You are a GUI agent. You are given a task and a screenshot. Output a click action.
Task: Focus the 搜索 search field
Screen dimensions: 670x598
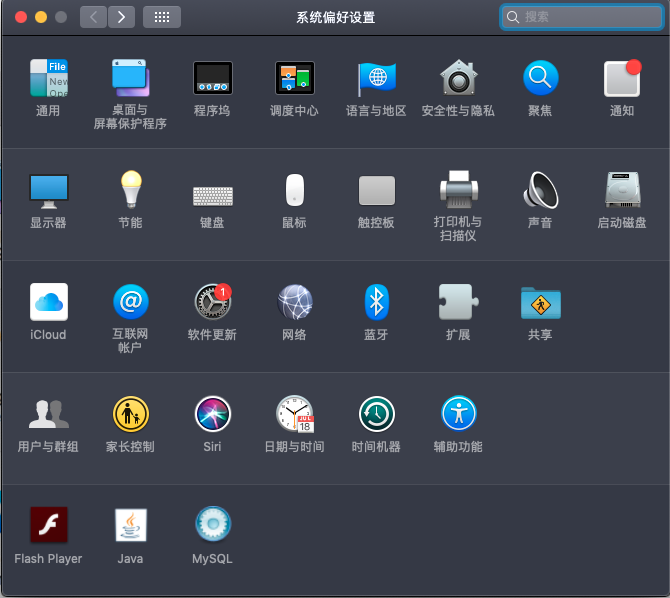tap(582, 17)
